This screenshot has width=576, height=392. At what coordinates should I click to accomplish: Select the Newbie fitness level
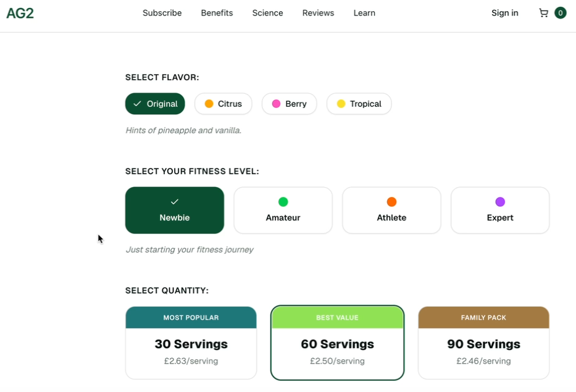[175, 211]
